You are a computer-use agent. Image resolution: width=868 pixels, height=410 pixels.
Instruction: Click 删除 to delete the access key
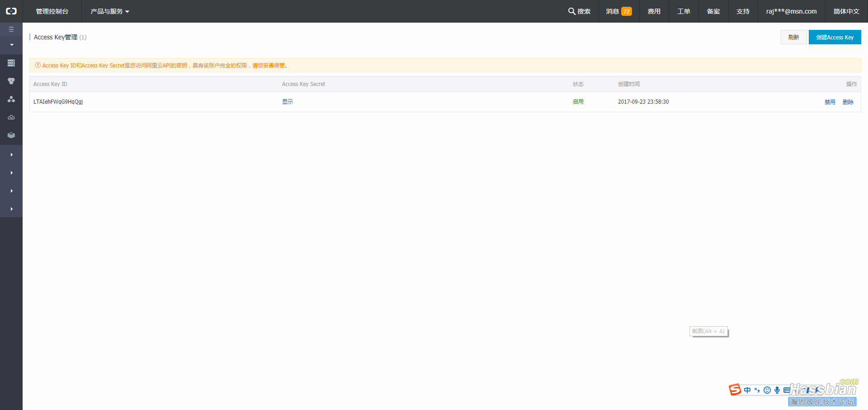pos(848,102)
